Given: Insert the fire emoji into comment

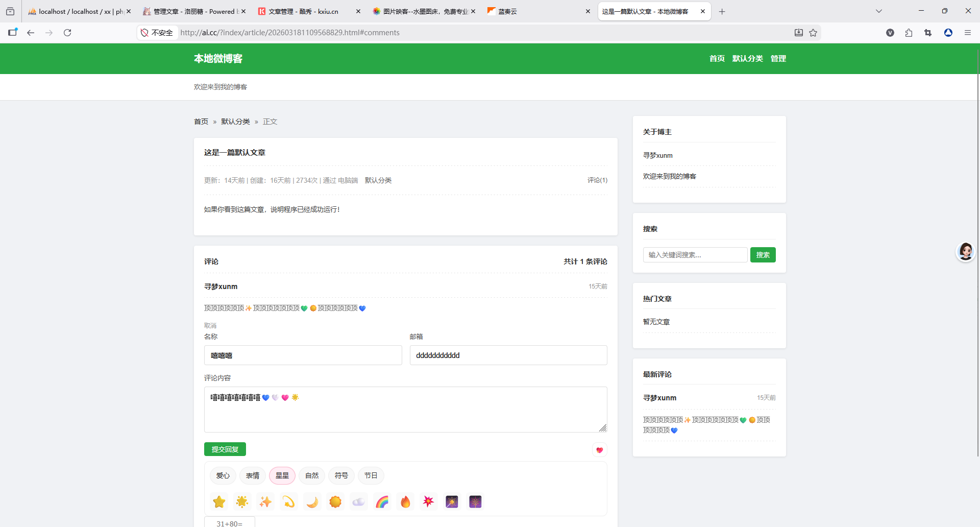Looking at the screenshot, I should click(x=405, y=502).
